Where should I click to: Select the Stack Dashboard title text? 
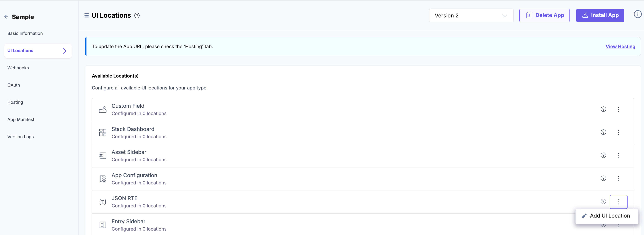click(x=133, y=129)
